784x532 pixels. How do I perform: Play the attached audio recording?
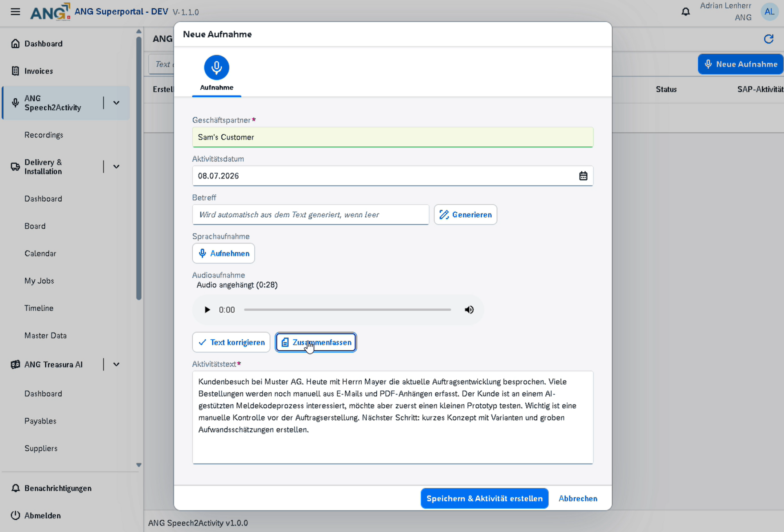pyautogui.click(x=207, y=309)
